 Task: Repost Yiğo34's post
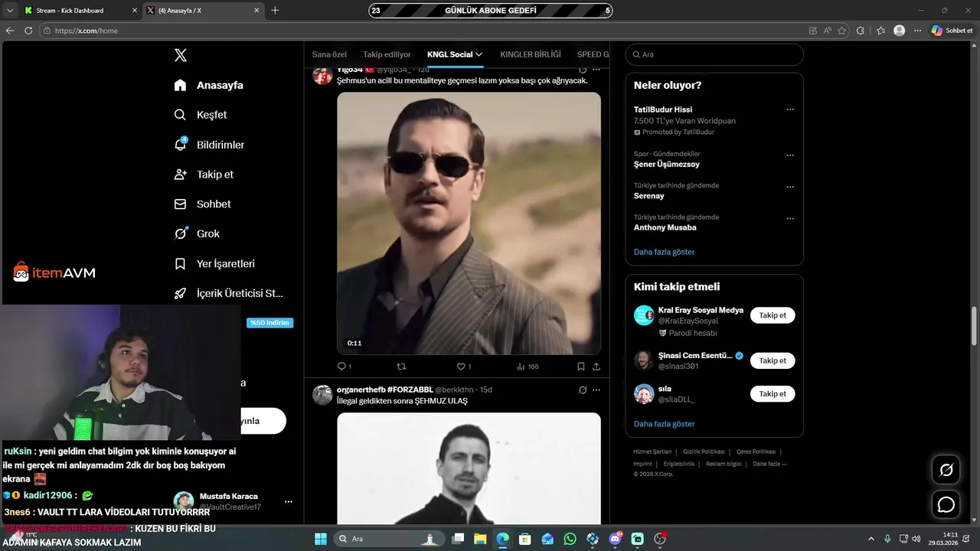click(x=401, y=367)
